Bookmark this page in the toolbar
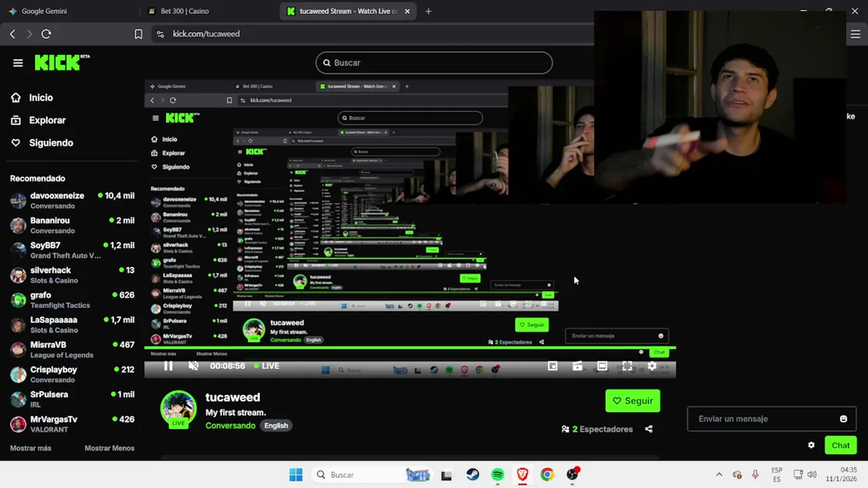This screenshot has height=488, width=868. [x=138, y=34]
